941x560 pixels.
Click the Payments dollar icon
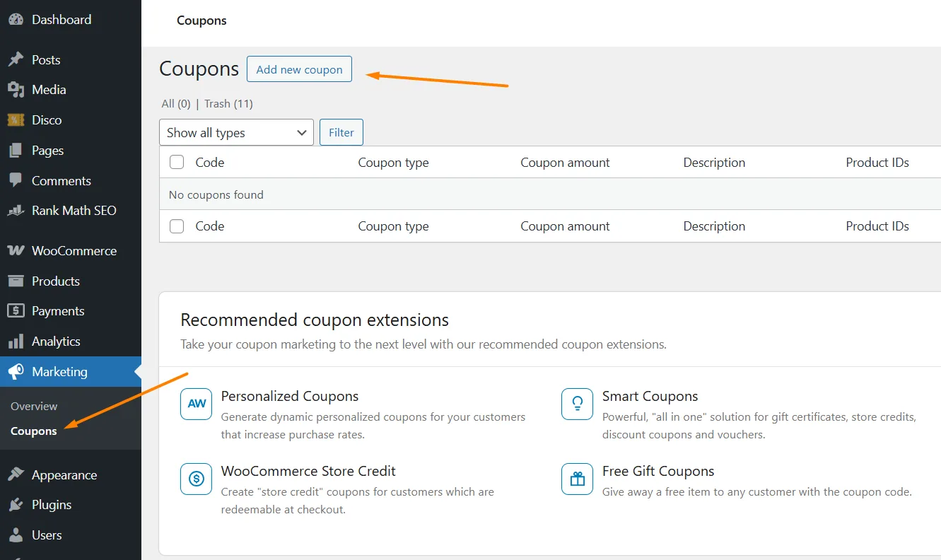click(x=16, y=311)
